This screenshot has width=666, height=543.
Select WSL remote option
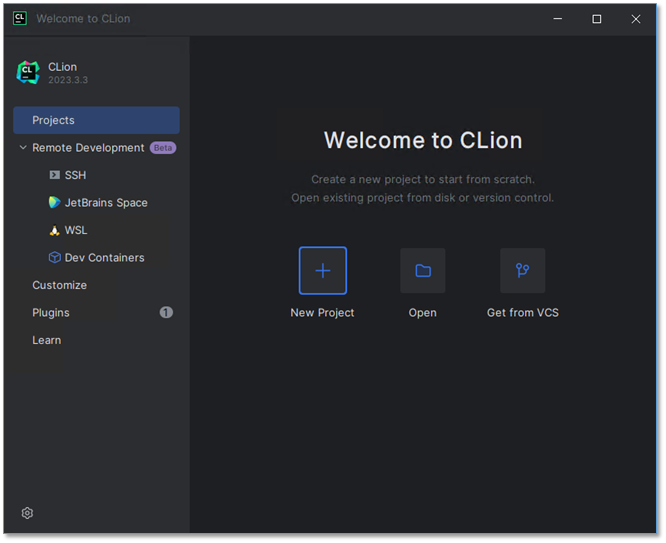(96, 230)
